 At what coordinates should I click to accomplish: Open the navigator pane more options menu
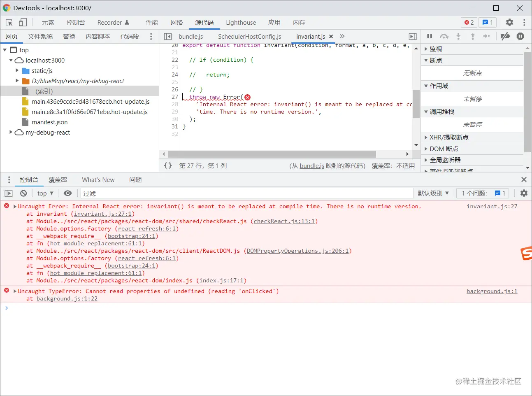coord(151,37)
